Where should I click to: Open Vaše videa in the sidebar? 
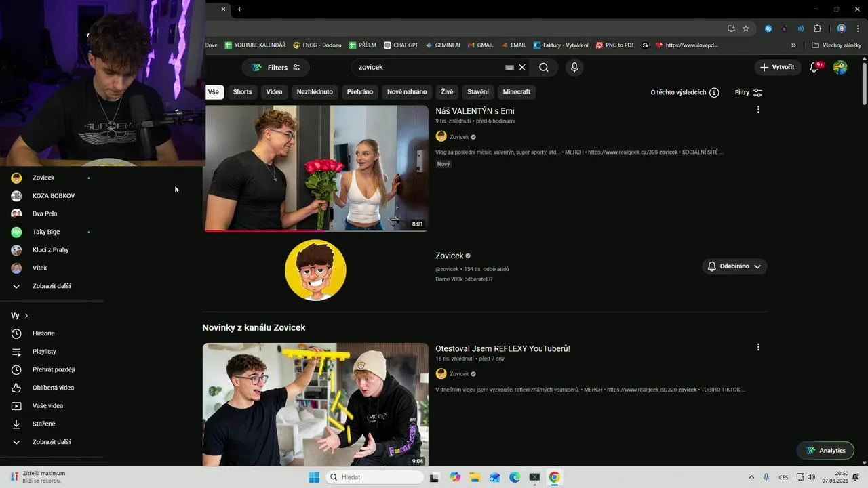tap(52, 406)
